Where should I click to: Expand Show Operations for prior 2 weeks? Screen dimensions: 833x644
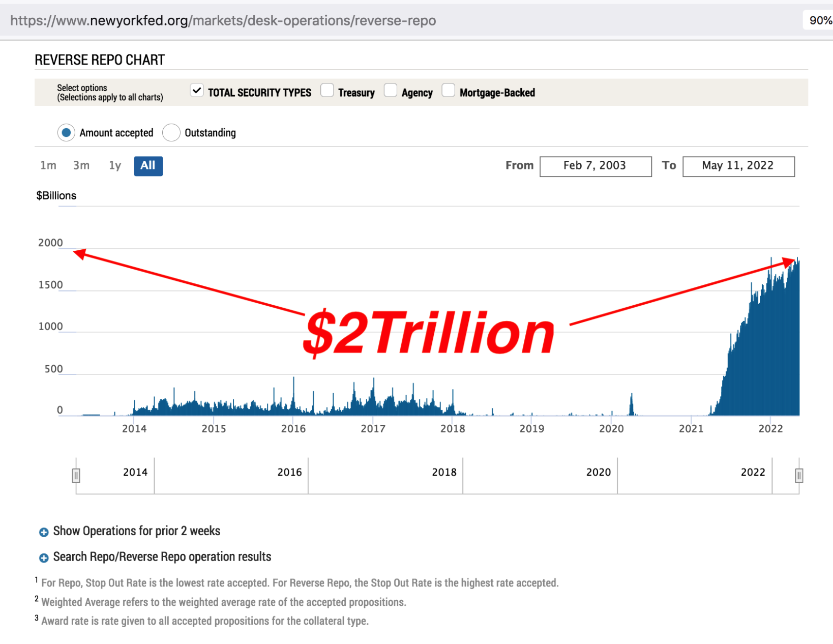pyautogui.click(x=136, y=531)
